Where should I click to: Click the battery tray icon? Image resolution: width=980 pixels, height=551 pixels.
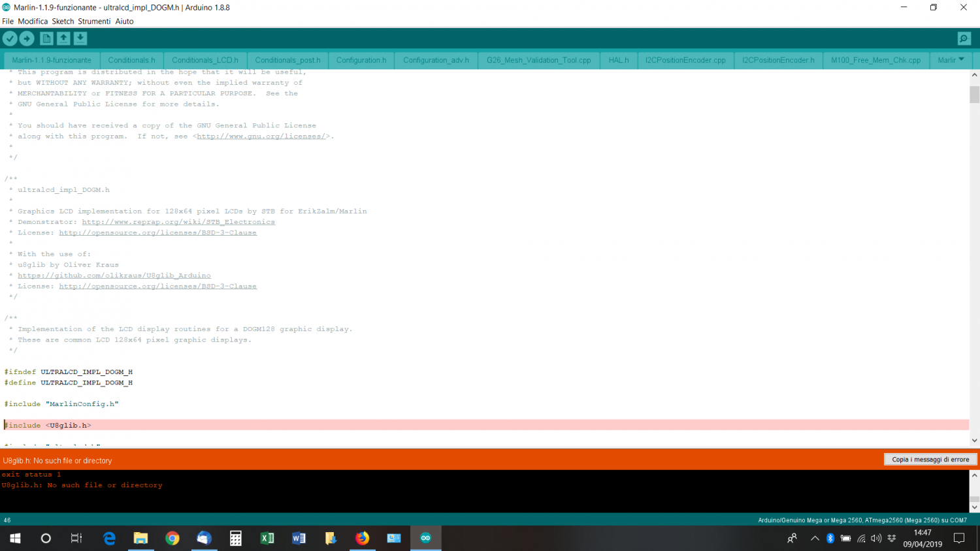(x=845, y=538)
